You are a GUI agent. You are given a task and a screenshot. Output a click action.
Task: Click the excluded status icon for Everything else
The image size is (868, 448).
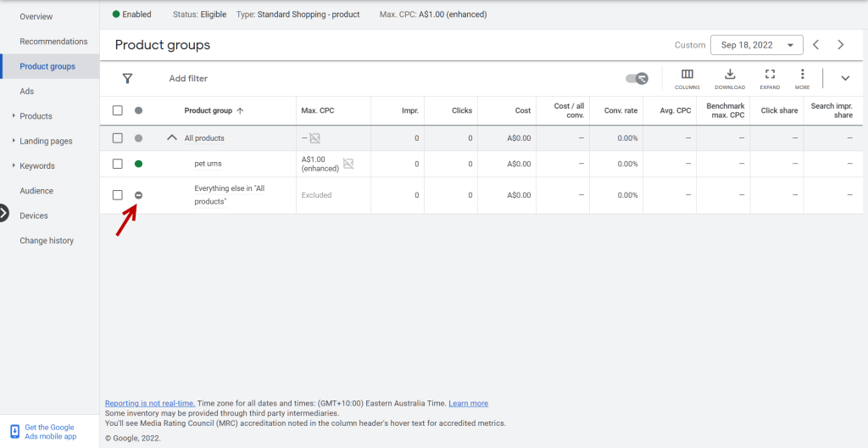(x=139, y=195)
